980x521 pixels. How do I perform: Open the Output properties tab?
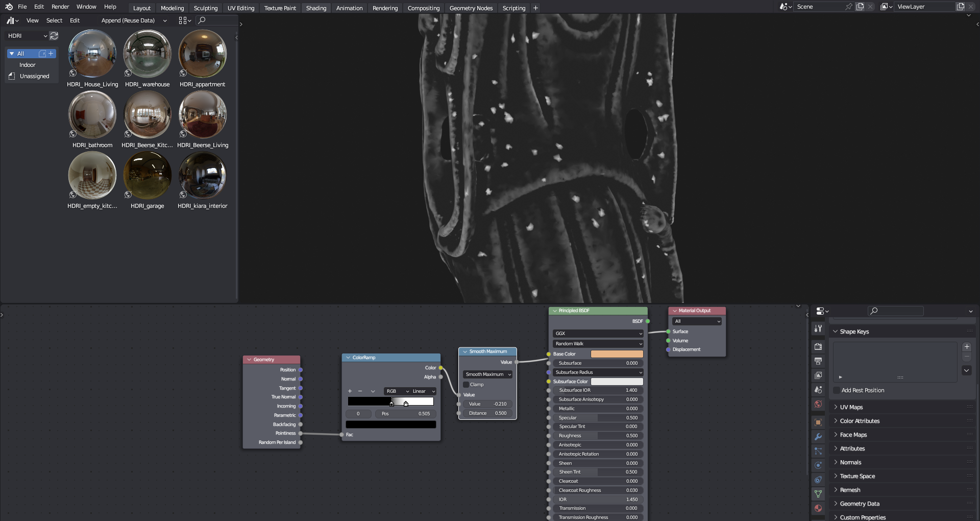click(x=818, y=361)
